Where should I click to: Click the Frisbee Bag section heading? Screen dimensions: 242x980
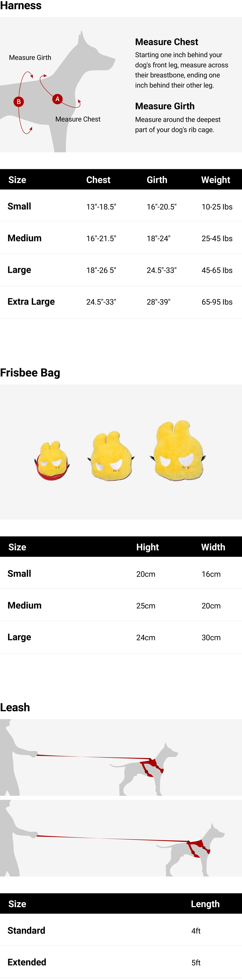point(30,373)
